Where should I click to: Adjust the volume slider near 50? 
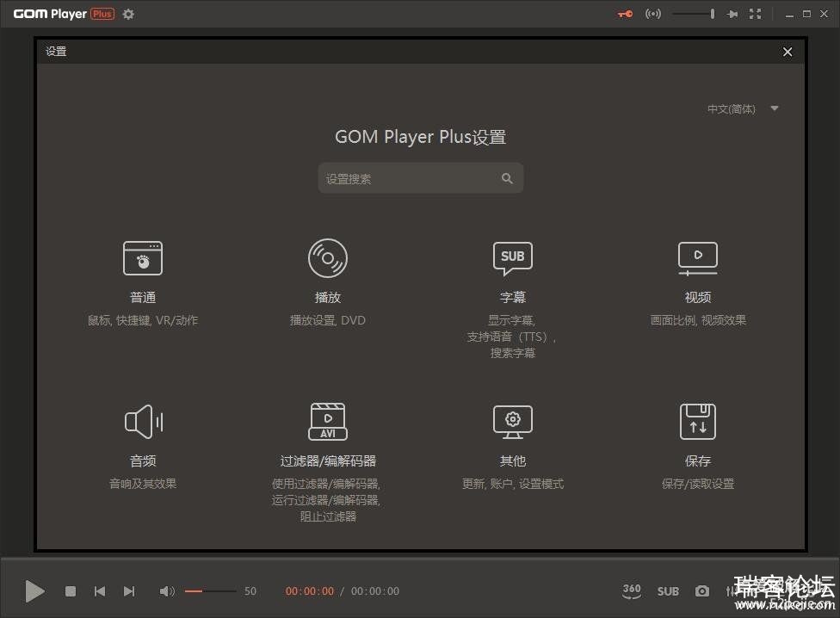click(x=210, y=591)
